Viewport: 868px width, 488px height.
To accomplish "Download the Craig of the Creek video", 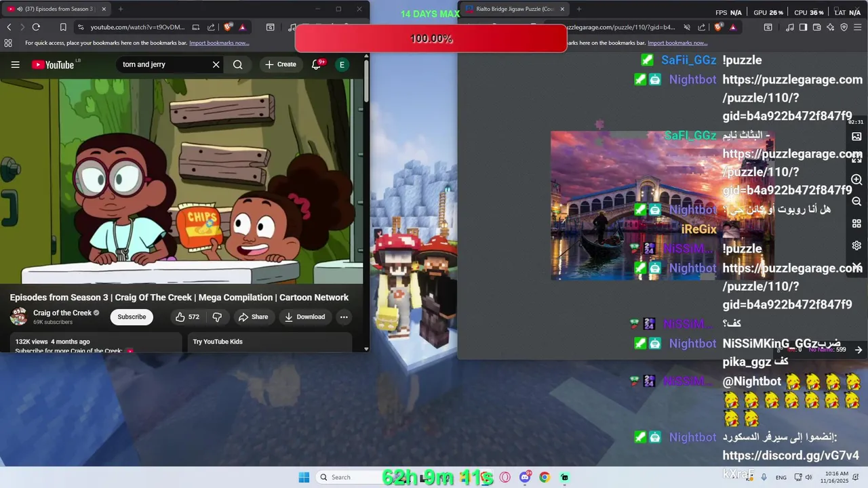I will coord(305,317).
